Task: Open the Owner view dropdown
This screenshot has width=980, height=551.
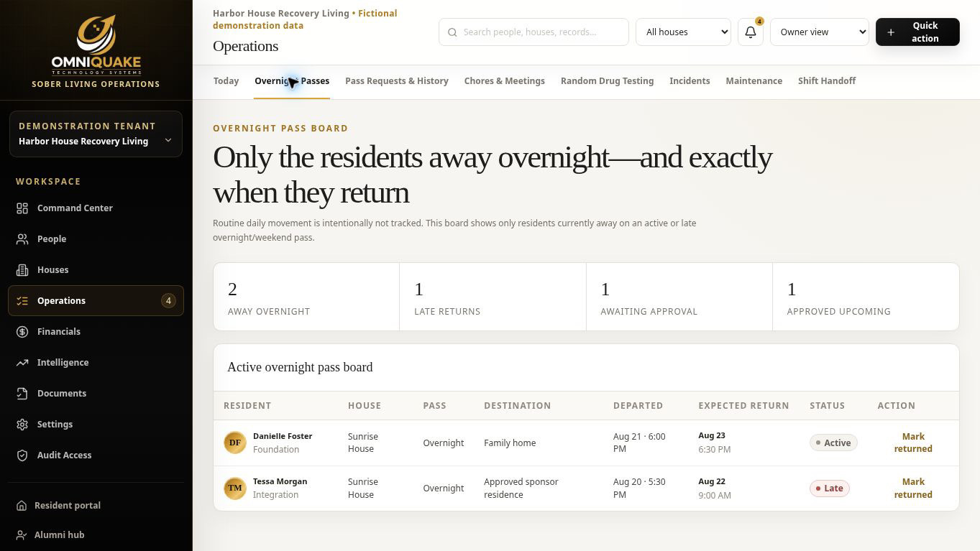Action: tap(820, 32)
